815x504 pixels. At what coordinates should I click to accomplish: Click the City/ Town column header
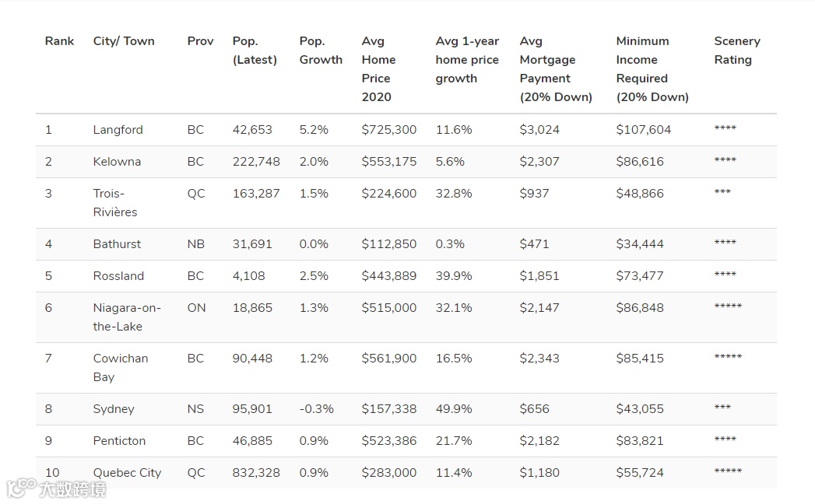click(124, 41)
